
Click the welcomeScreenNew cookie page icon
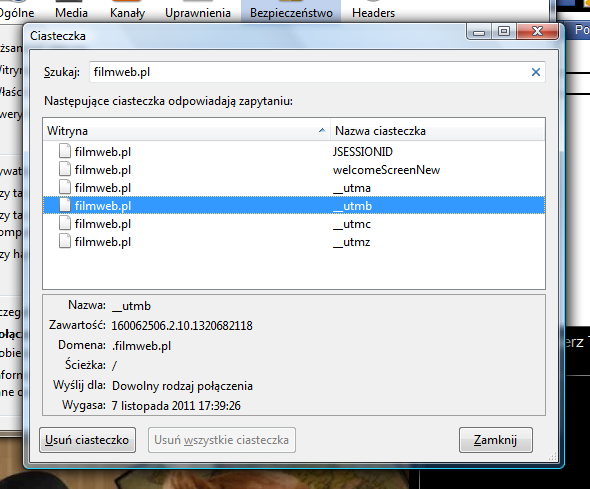point(65,169)
